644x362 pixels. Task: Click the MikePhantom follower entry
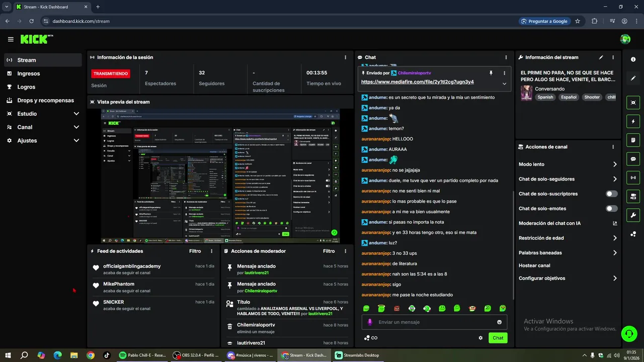pyautogui.click(x=154, y=287)
